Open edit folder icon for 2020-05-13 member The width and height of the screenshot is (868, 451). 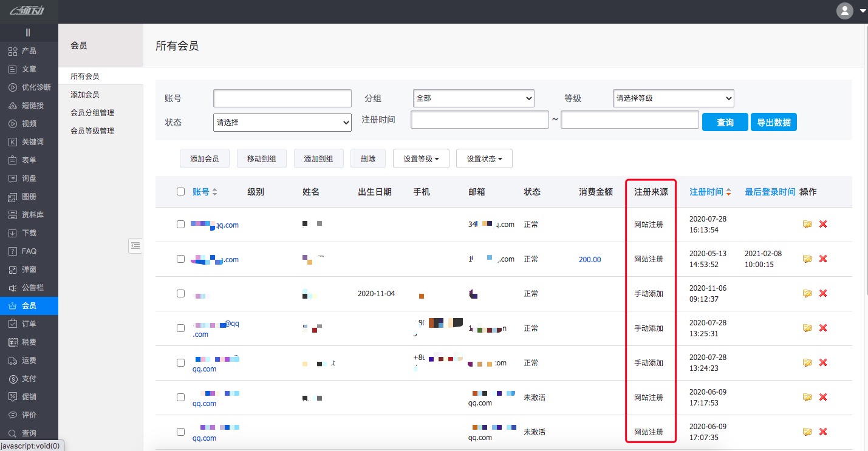click(x=807, y=259)
